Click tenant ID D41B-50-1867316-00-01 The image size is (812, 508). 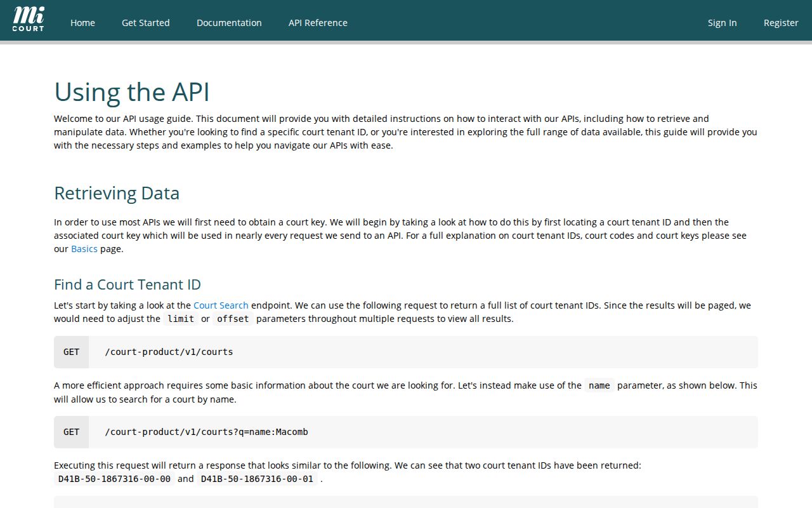point(257,479)
